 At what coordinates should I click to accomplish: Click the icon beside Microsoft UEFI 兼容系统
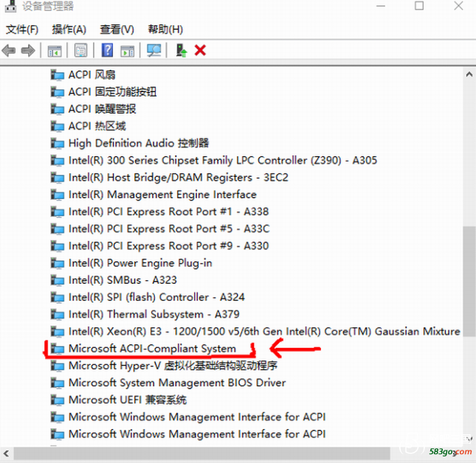(57, 400)
